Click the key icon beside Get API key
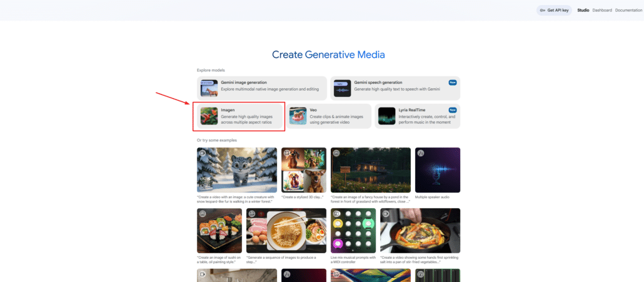 click(542, 10)
